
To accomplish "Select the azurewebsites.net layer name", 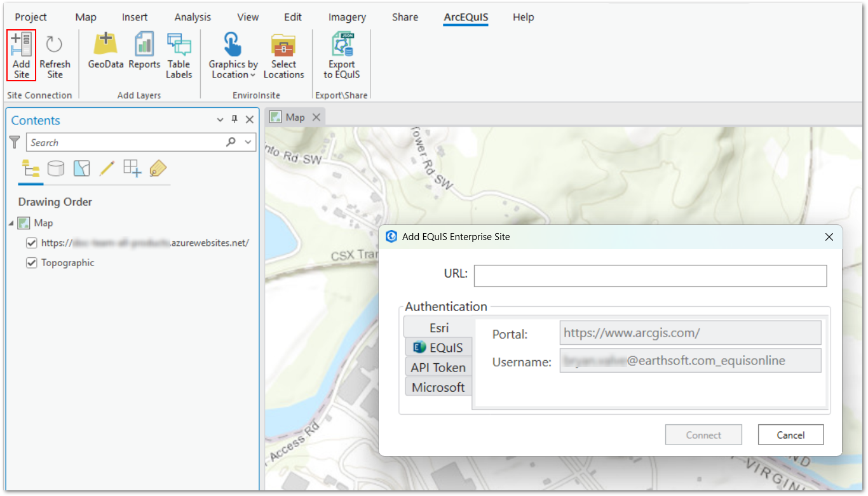I will (x=145, y=243).
